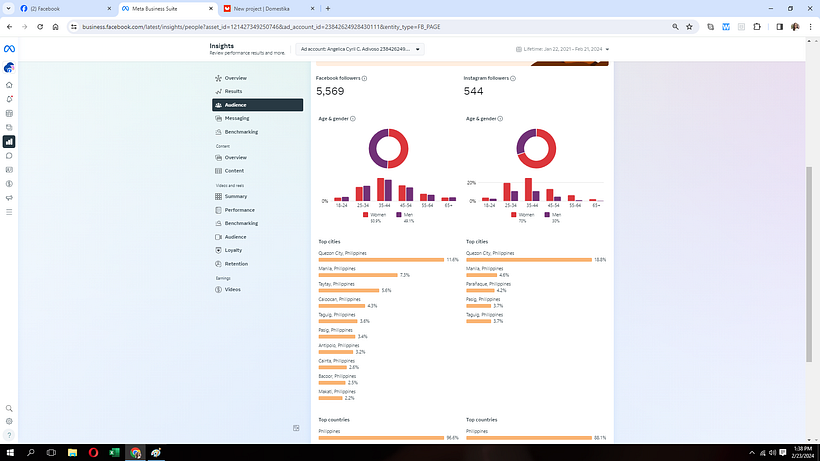Bookmark this page with the star icon
The image size is (820, 461).
point(689,27)
